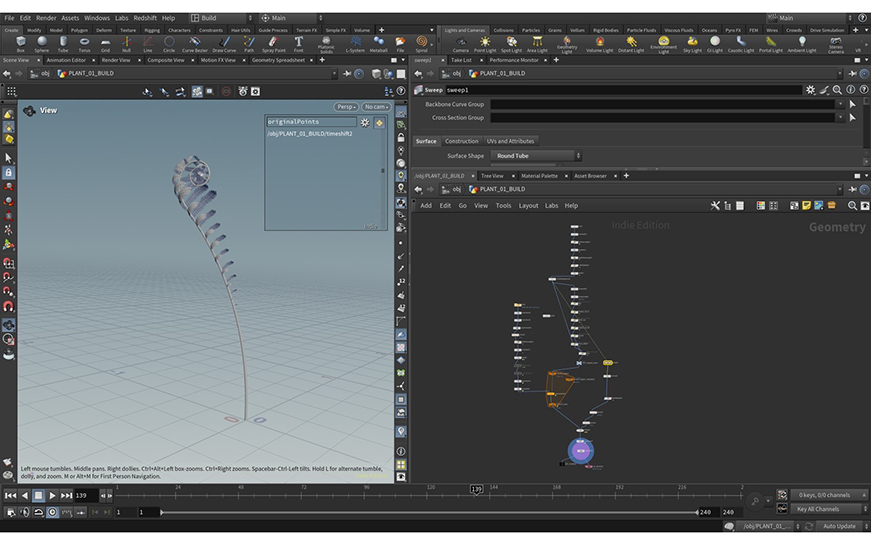Image resolution: width=871 pixels, height=545 pixels.
Task: Click the timeline frame 139 marker
Action: point(477,489)
